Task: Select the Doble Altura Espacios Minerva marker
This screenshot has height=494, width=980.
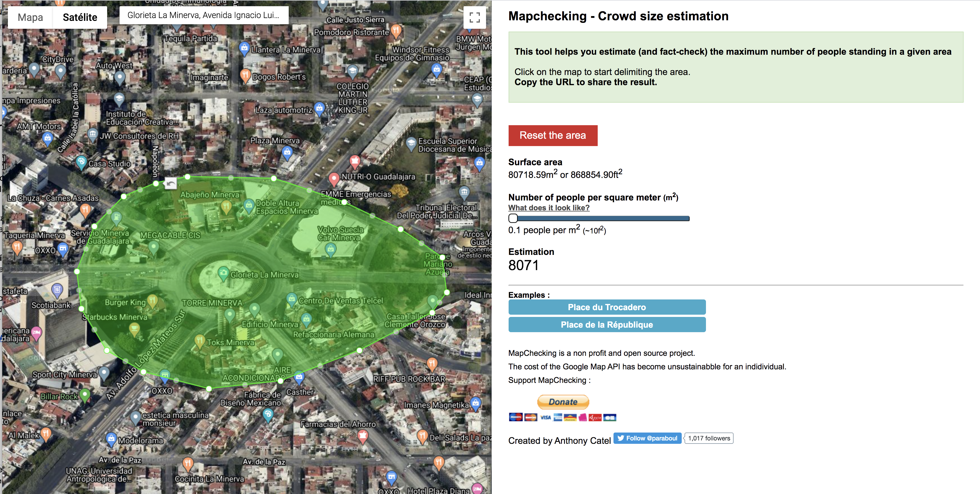Action: [249, 206]
